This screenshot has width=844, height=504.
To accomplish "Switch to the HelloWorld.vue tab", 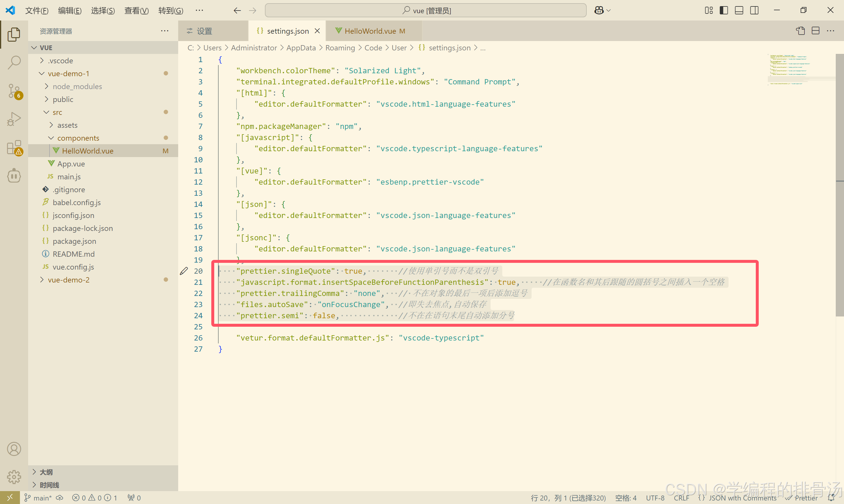I will (x=370, y=31).
